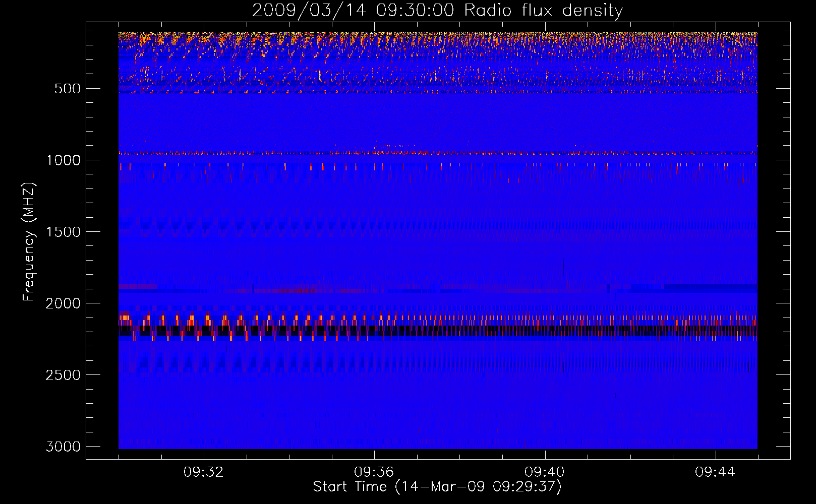Viewport: 816px width, 504px height.
Task: Click the plot title "Radio flux density"
Action: click(544, 11)
